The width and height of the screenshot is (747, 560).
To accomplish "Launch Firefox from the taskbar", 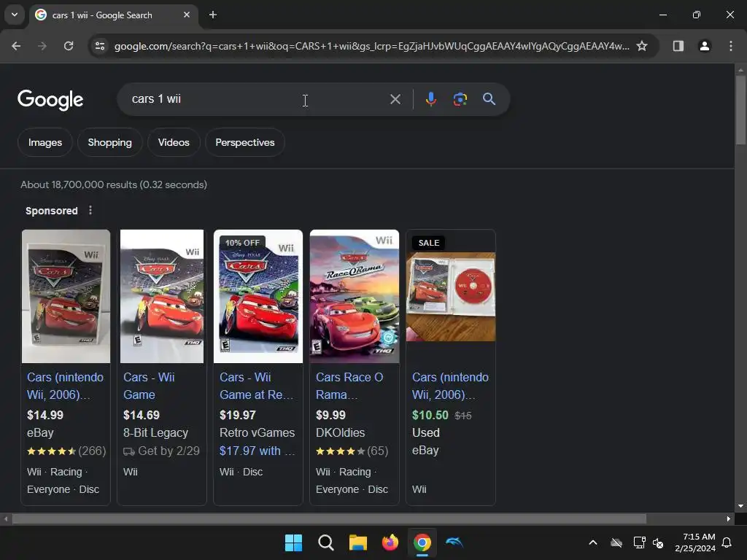I will (x=390, y=542).
